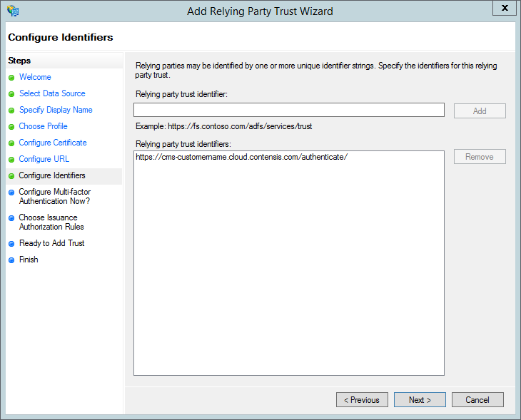The height and width of the screenshot is (420, 521).
Task: Open the Select Data Source step
Action: coord(52,93)
